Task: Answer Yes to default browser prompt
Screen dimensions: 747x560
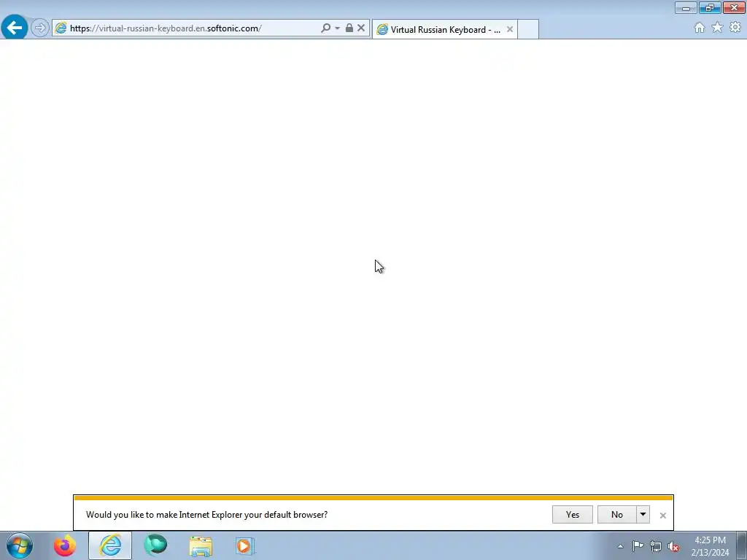Action: point(573,514)
